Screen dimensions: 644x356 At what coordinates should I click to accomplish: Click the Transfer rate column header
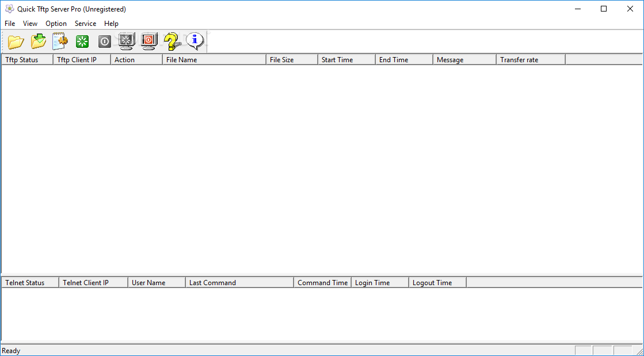[x=531, y=59]
